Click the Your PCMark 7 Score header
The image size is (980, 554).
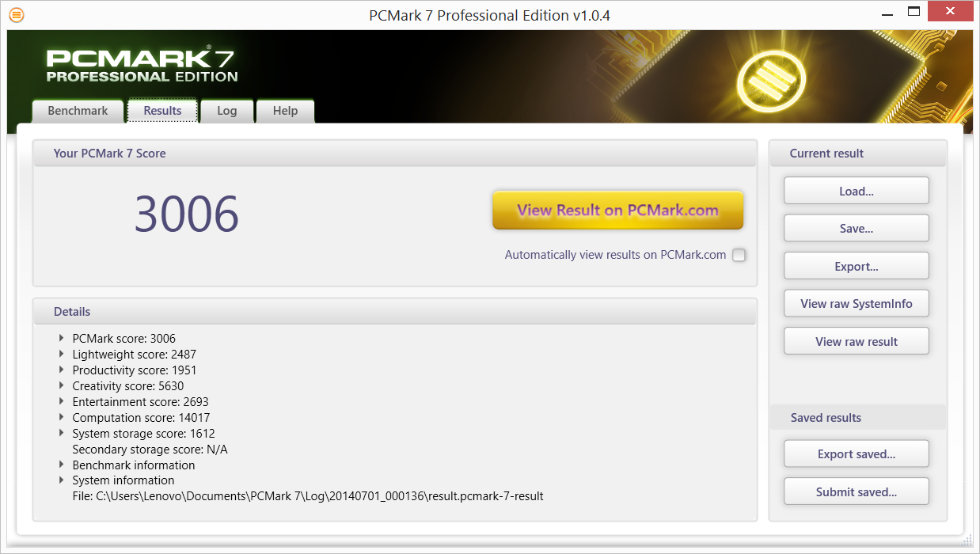[x=395, y=154]
